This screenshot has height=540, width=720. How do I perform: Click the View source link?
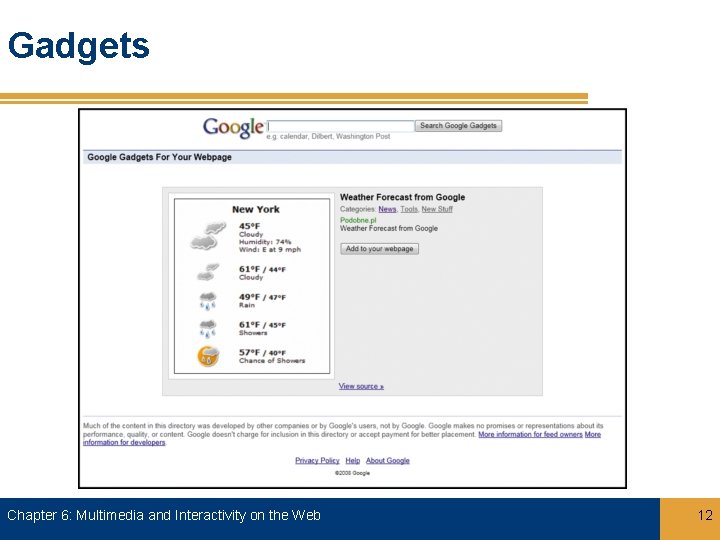click(x=361, y=386)
